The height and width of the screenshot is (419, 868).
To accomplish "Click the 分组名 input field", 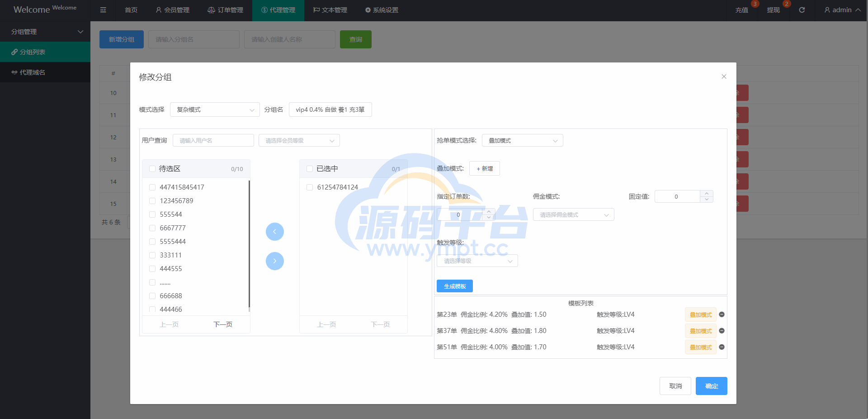I will (330, 110).
